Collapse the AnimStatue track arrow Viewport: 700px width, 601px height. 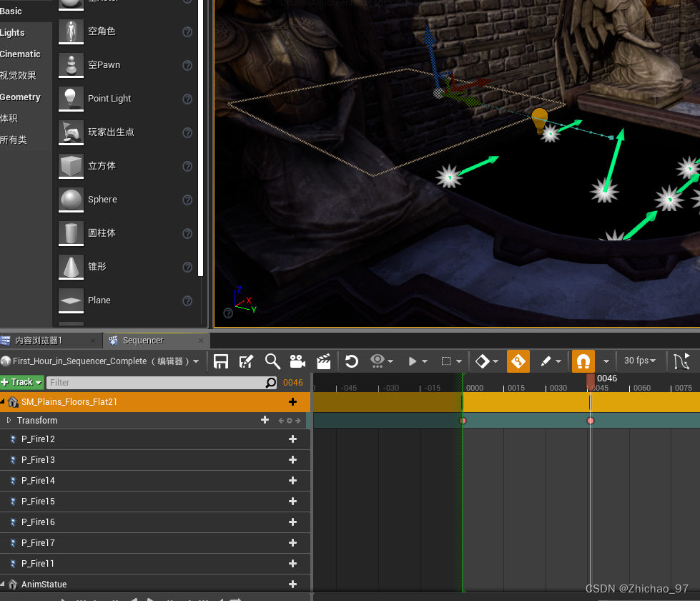pyautogui.click(x=3, y=584)
